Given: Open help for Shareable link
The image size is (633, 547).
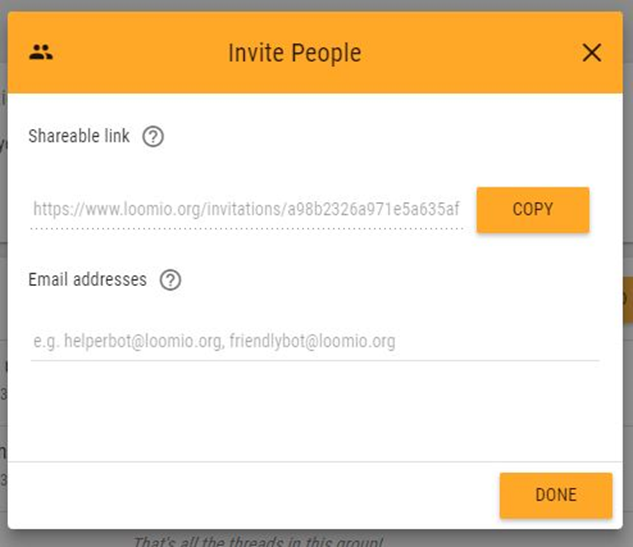Looking at the screenshot, I should [x=153, y=137].
